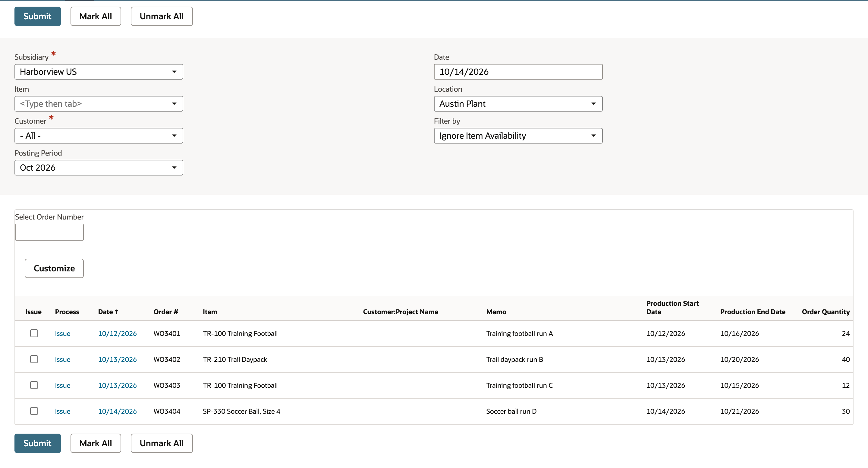Check the Issue box for WO3404

(34, 411)
